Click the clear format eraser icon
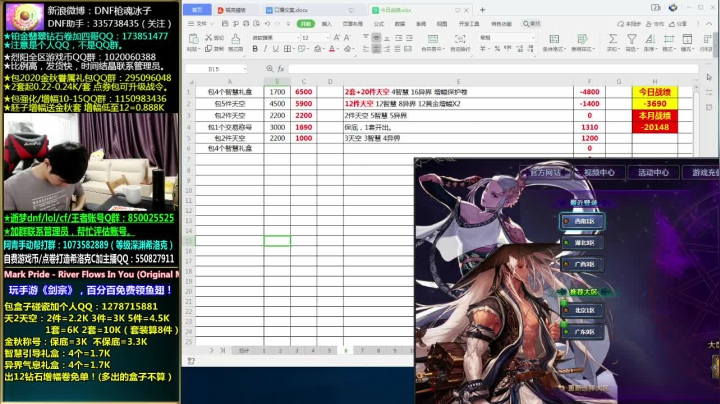The height and width of the screenshot is (404, 720). tap(347, 49)
